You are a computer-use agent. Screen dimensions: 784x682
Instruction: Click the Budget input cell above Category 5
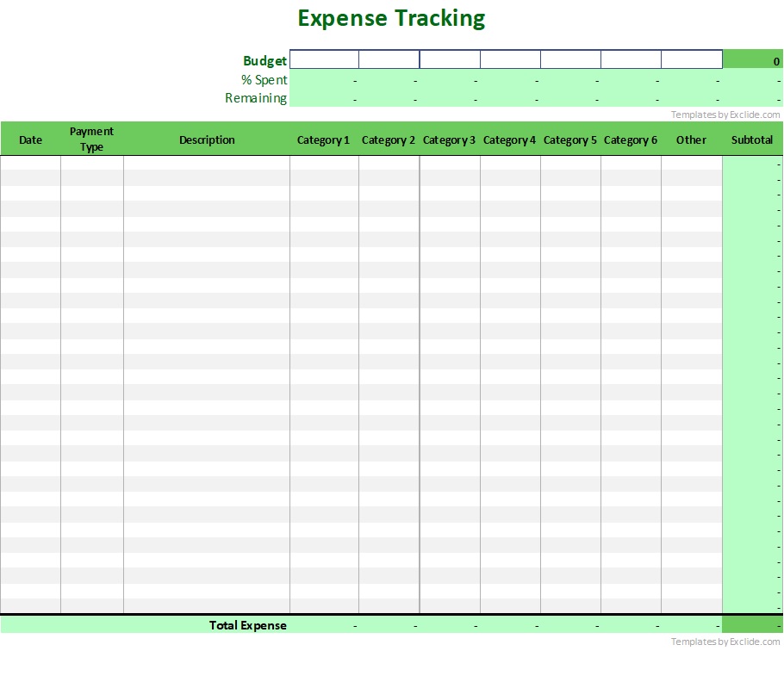[x=571, y=59]
